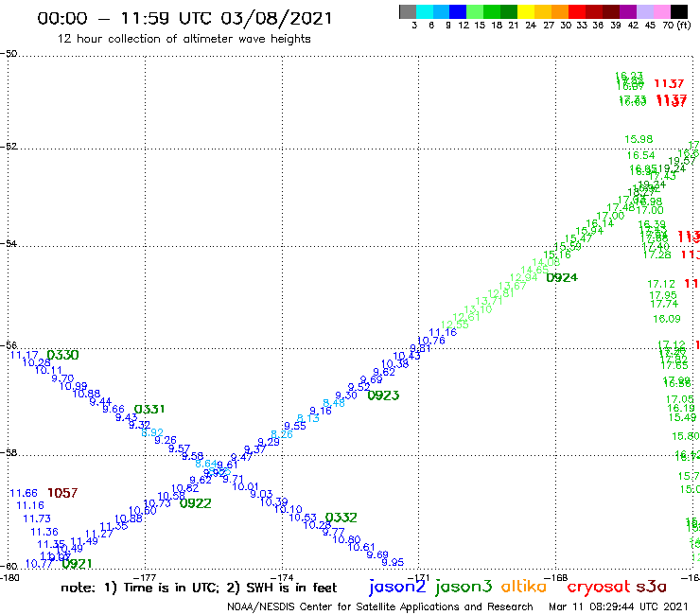Click the "Mar 11 08:29:44 UTC 2021" timestamp
Screen dimensions: 700x615
pos(619,606)
